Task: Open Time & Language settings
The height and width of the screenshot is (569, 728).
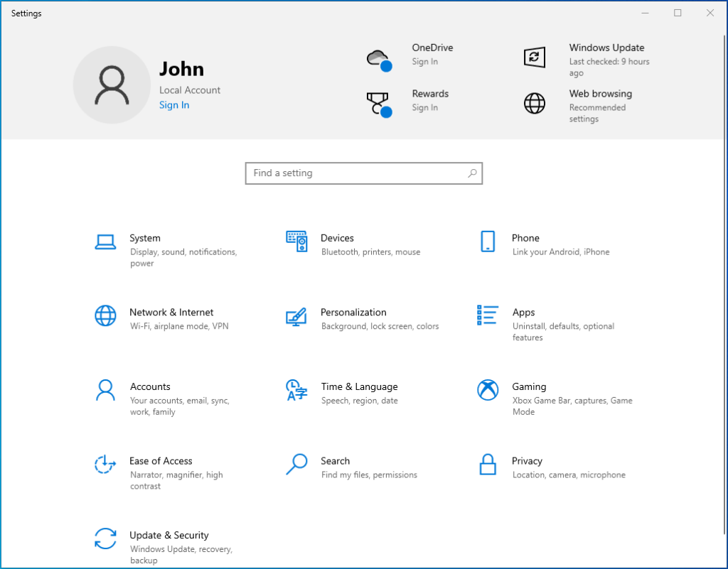Action: 359,391
